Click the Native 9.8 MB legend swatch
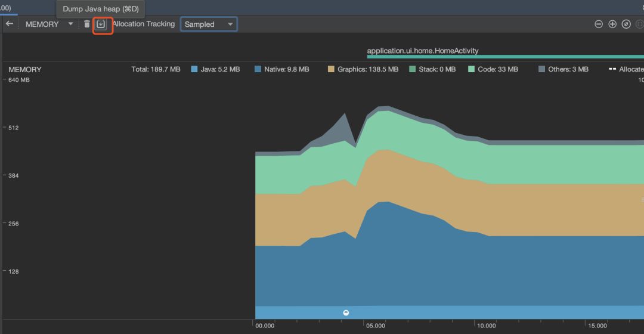This screenshot has height=334, width=644. 258,69
